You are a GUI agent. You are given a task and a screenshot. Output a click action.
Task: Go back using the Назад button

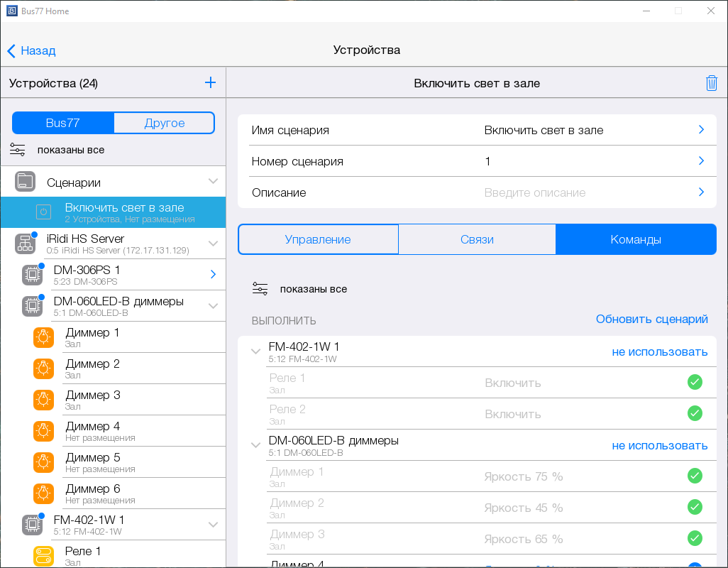pos(32,50)
